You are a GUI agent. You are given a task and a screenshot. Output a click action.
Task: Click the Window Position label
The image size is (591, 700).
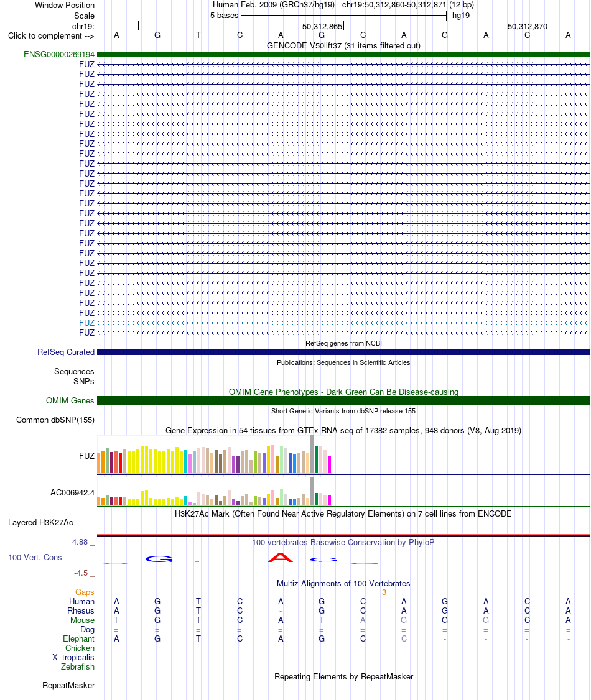(65, 6)
